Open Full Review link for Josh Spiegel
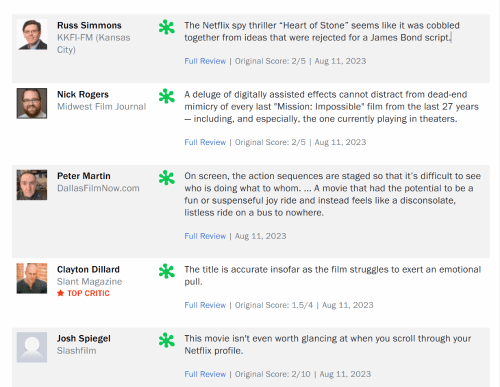The width and height of the screenshot is (500, 387). (205, 374)
